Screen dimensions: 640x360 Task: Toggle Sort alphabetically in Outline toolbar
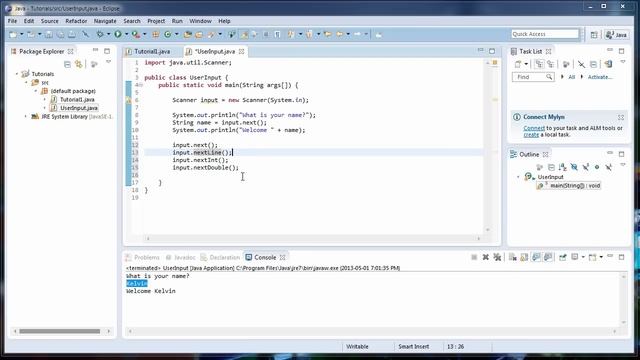coord(562,167)
